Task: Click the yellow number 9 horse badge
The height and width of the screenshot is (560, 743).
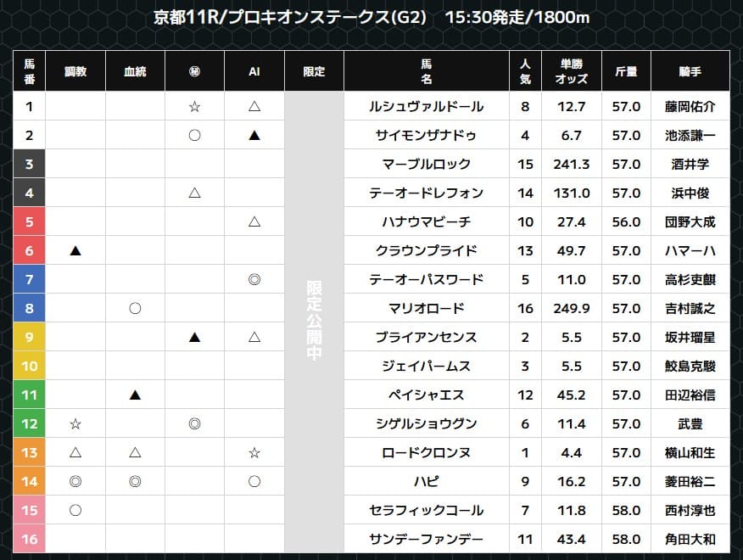Action: click(30, 337)
